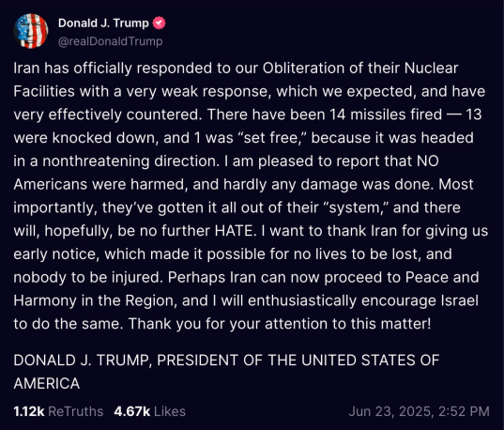Viewport: 504px width, 430px height.
Task: Open the Jun 23, 2025 timestamp
Action: coord(419,411)
